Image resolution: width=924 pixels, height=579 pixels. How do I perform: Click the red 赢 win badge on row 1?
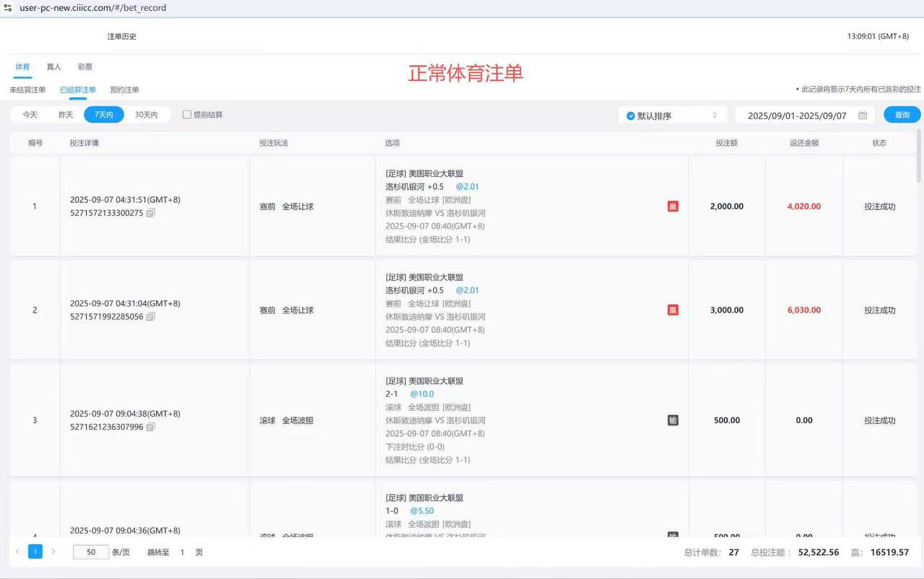point(672,206)
